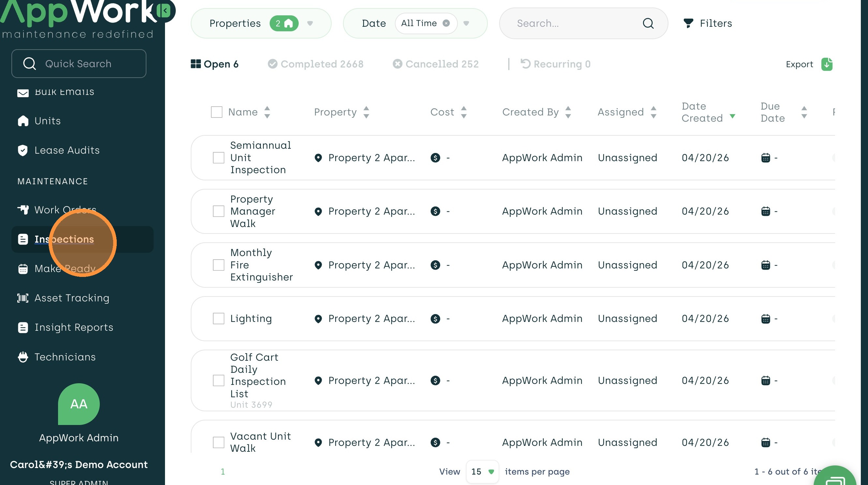Click Lease Audits shield icon
Viewport: 868px width, 485px height.
[x=23, y=150]
